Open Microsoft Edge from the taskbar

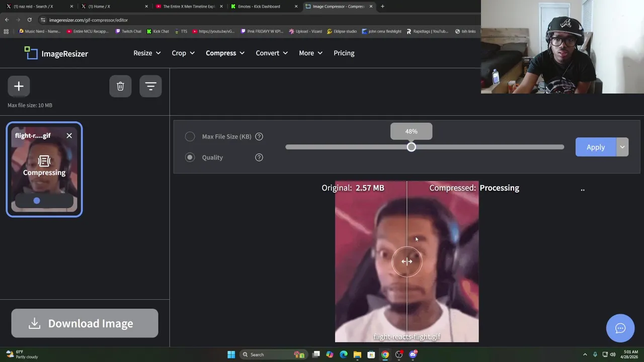(344, 354)
